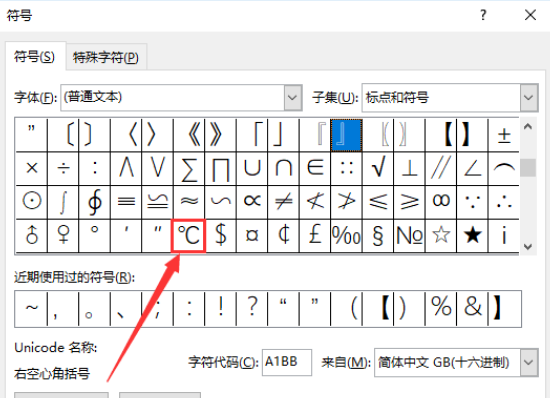
Task: Pick the per-mille ‰ symbol
Action: 346,236
